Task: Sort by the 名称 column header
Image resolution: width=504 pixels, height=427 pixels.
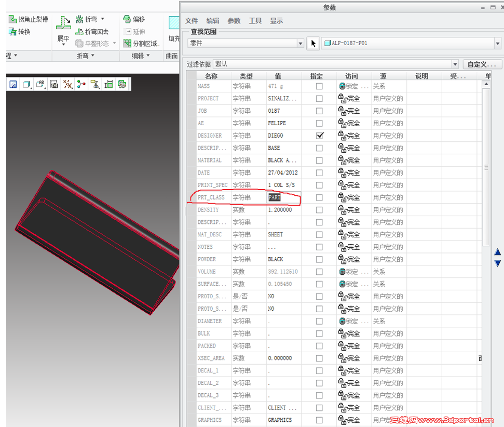Action: pos(211,76)
